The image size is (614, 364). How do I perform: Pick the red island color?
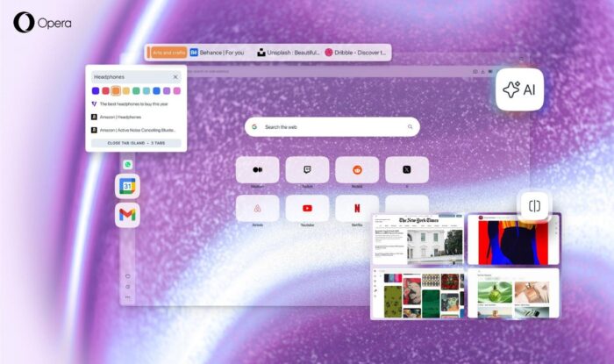click(105, 91)
